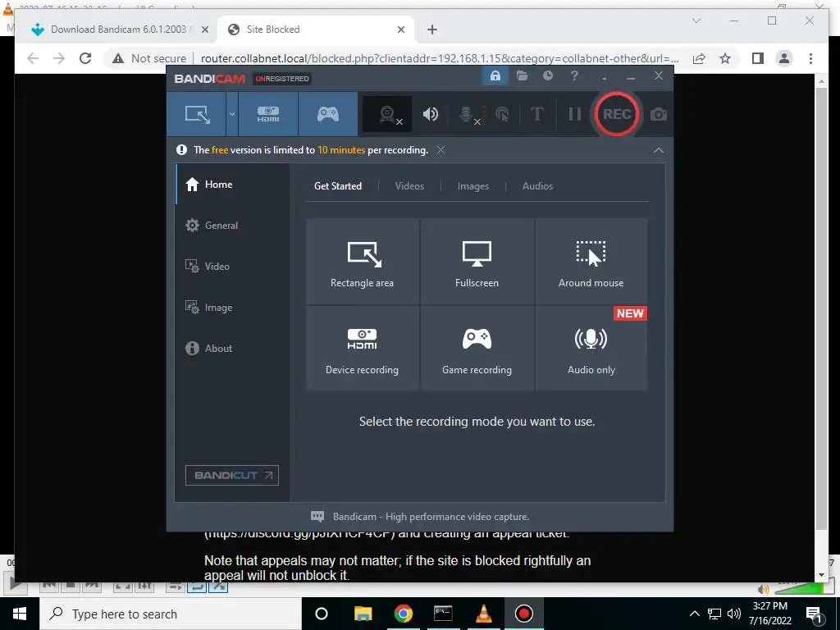Click the pause recording button

tap(574, 114)
